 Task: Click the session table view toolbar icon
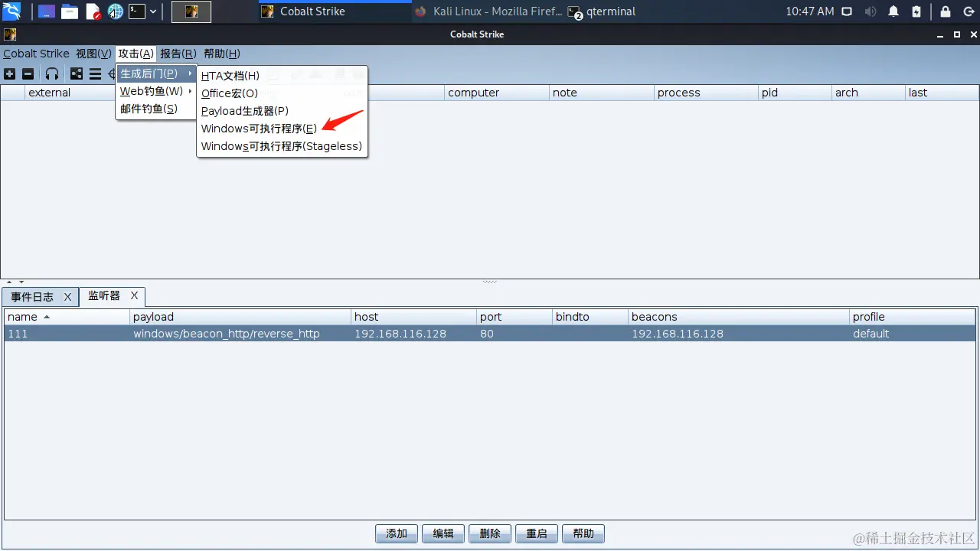tap(95, 73)
